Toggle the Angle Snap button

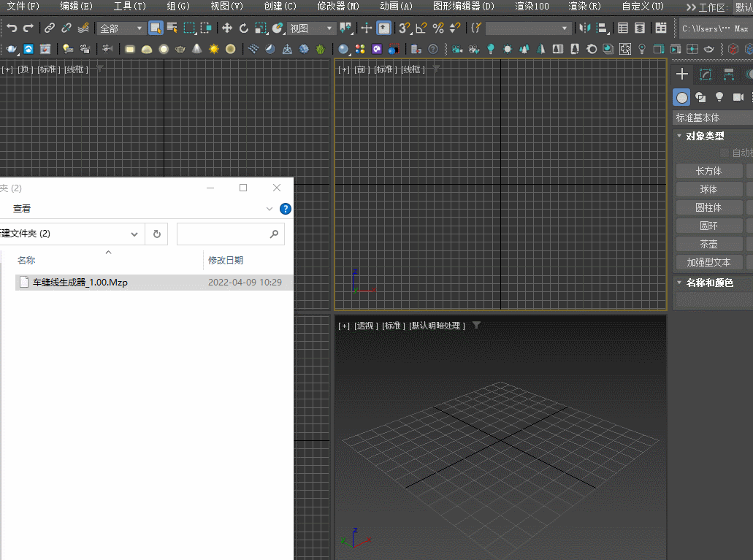tap(421, 28)
